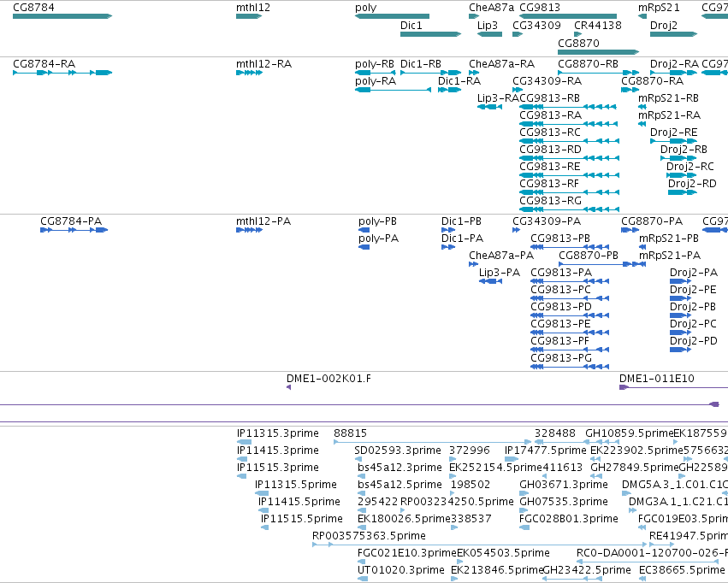The height and width of the screenshot is (583, 728).
Task: Click the CG34309-RA transcript label
Action: tap(547, 81)
